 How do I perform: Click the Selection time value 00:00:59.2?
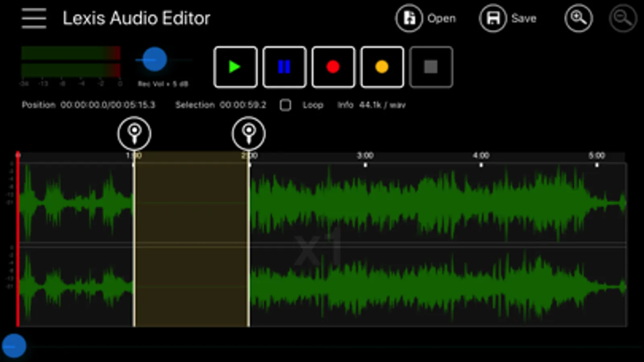(x=243, y=105)
